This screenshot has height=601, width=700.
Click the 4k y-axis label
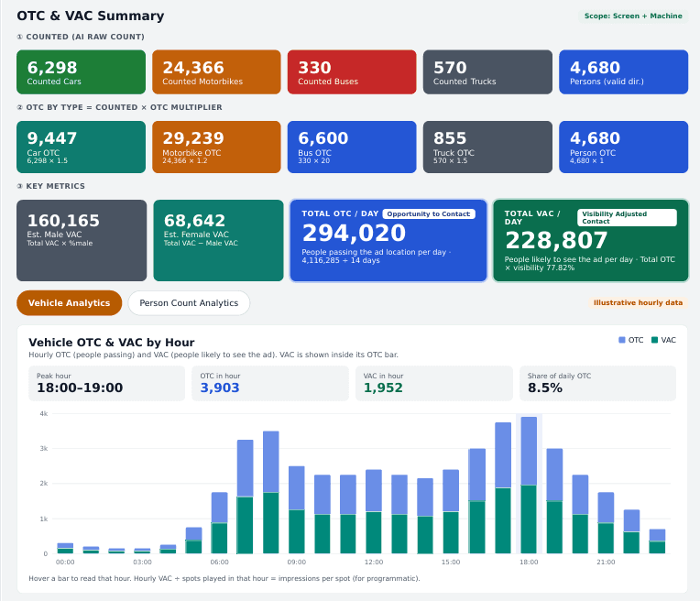pyautogui.click(x=44, y=413)
